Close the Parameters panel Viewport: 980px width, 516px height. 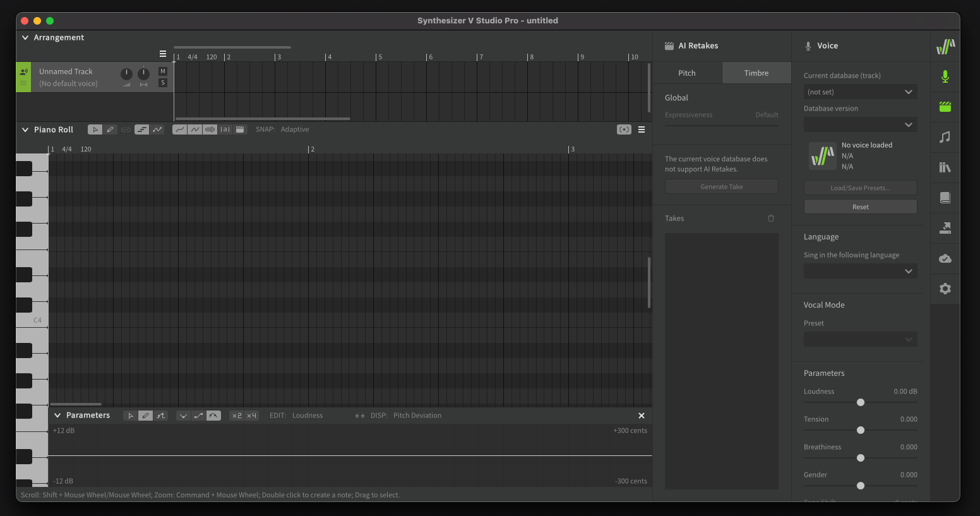point(642,416)
